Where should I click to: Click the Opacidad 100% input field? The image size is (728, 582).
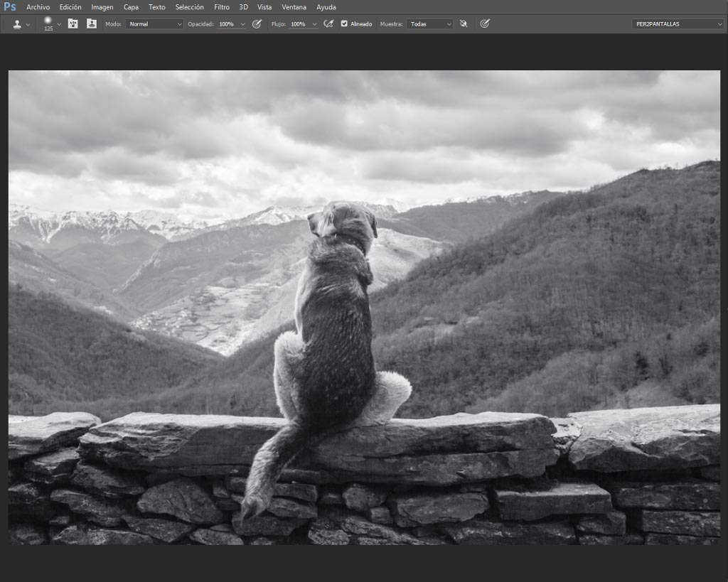pos(227,24)
